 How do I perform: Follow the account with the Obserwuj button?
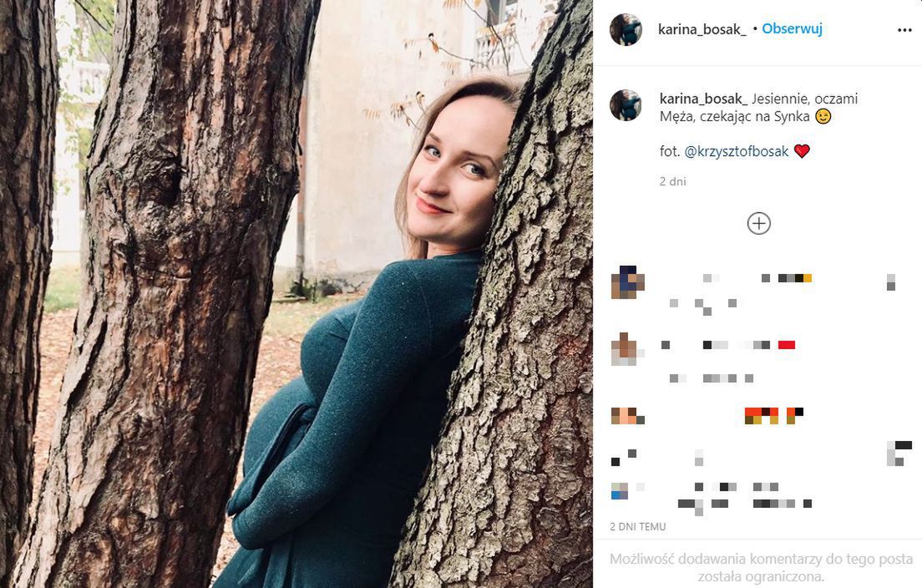[x=793, y=29]
